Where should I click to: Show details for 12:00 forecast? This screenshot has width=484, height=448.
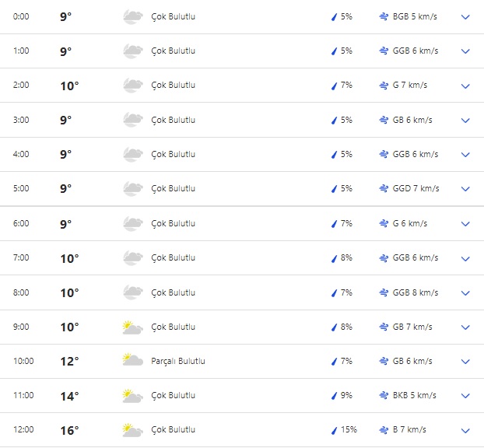point(465,430)
